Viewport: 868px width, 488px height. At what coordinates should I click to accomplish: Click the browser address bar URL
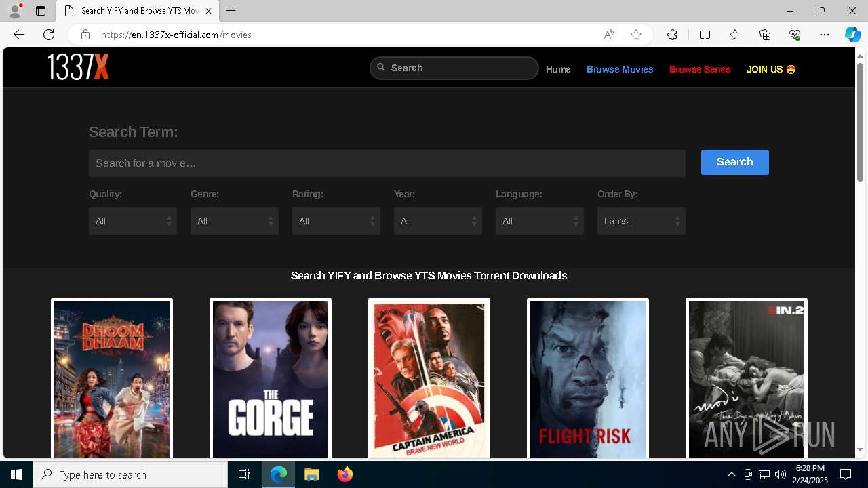coord(176,35)
